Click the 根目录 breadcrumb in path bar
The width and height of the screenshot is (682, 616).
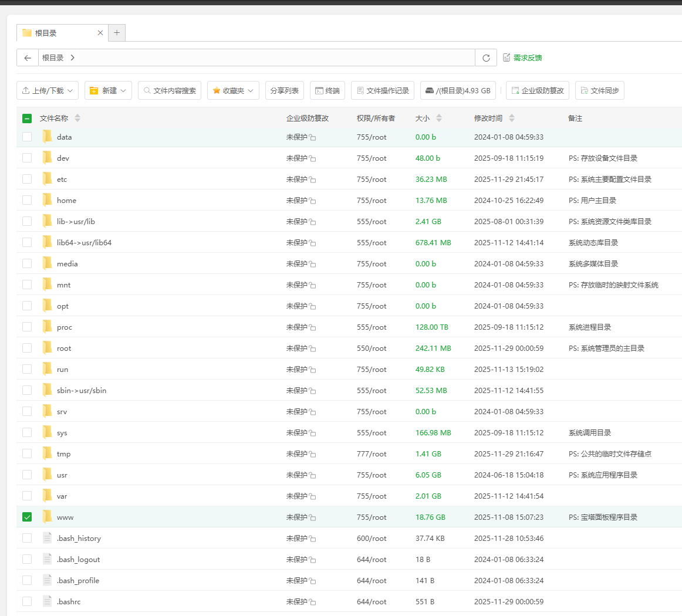tap(53, 57)
